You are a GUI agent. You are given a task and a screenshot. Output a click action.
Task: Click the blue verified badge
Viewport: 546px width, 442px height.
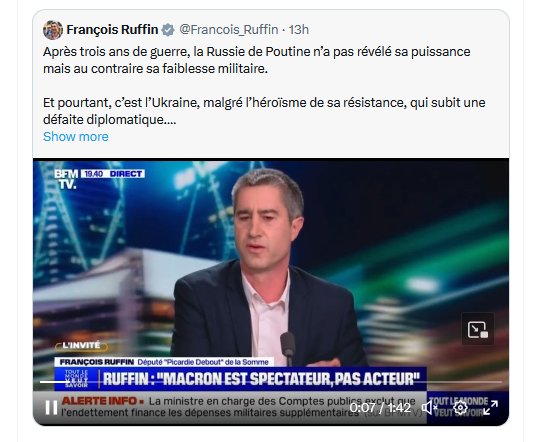click(x=168, y=30)
